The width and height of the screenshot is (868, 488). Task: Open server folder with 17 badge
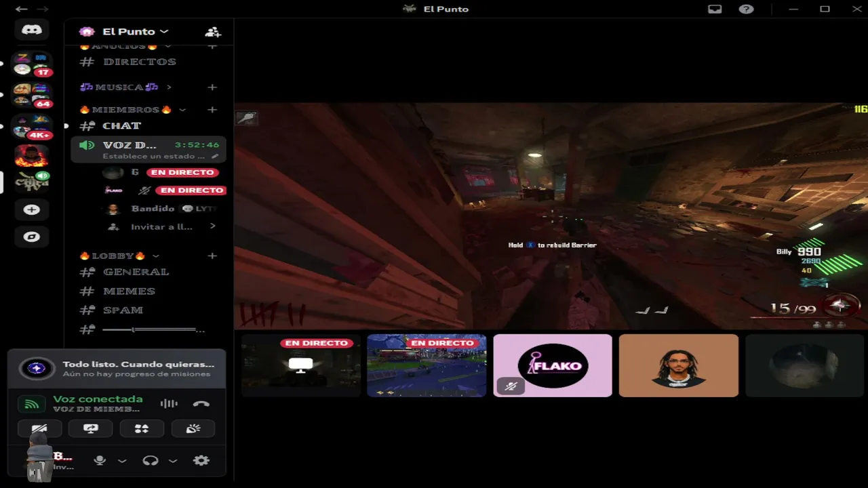coord(32,64)
